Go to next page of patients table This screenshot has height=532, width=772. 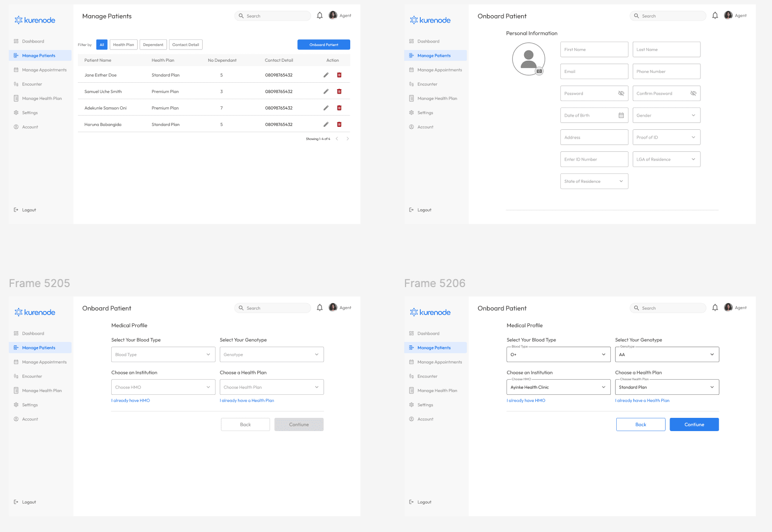(348, 139)
